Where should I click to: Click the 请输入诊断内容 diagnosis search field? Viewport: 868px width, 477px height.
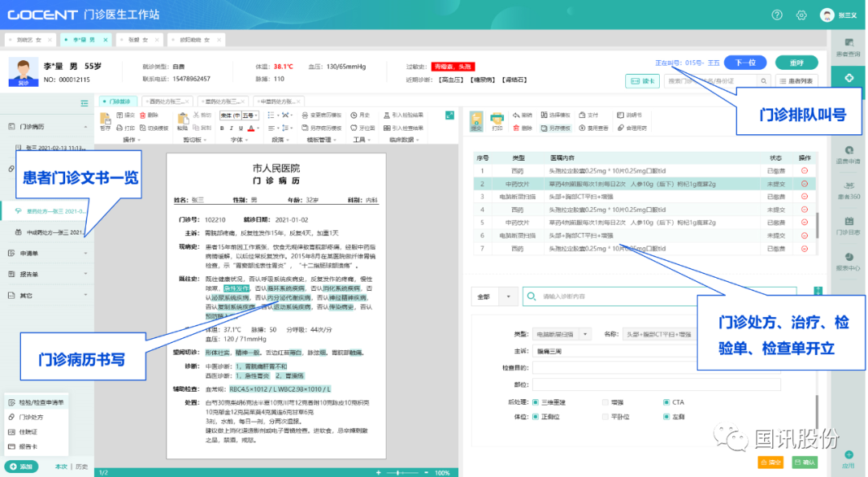click(659, 296)
